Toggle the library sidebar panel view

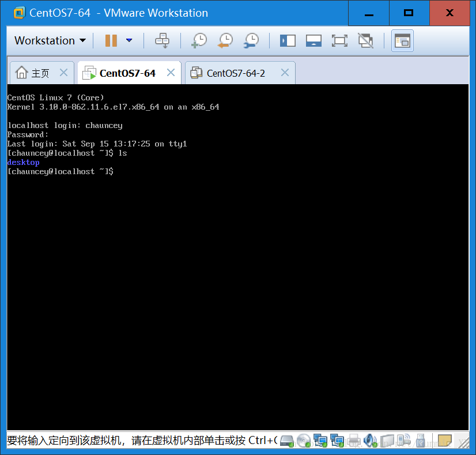click(288, 41)
